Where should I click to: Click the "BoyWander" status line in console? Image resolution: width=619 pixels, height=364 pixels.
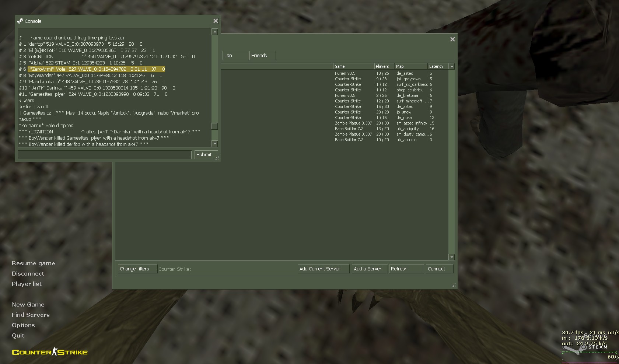point(91,75)
